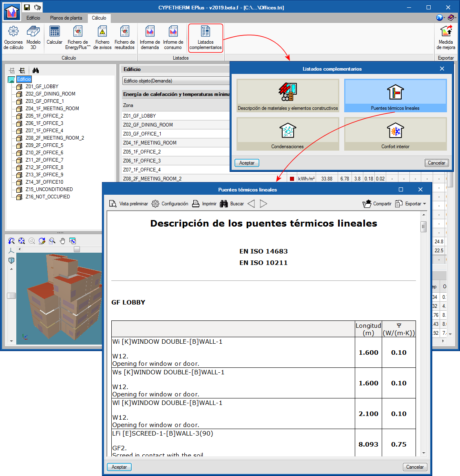Click Compartir in the report toolbar
Screen dimensions: 460x476
point(377,204)
